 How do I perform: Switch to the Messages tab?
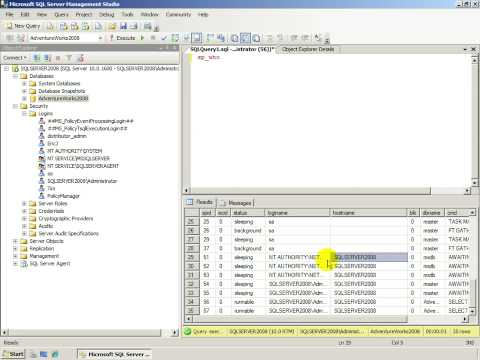[236, 203]
